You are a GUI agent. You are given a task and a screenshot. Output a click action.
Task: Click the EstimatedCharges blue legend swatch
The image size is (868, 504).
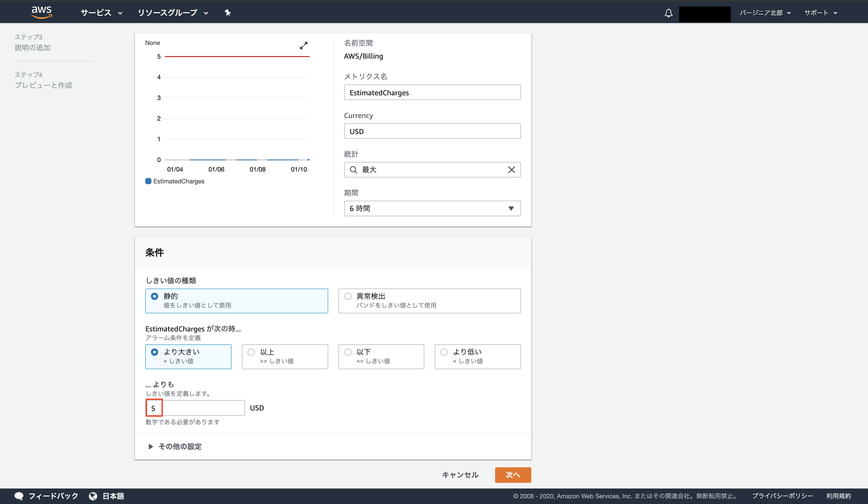point(148,181)
